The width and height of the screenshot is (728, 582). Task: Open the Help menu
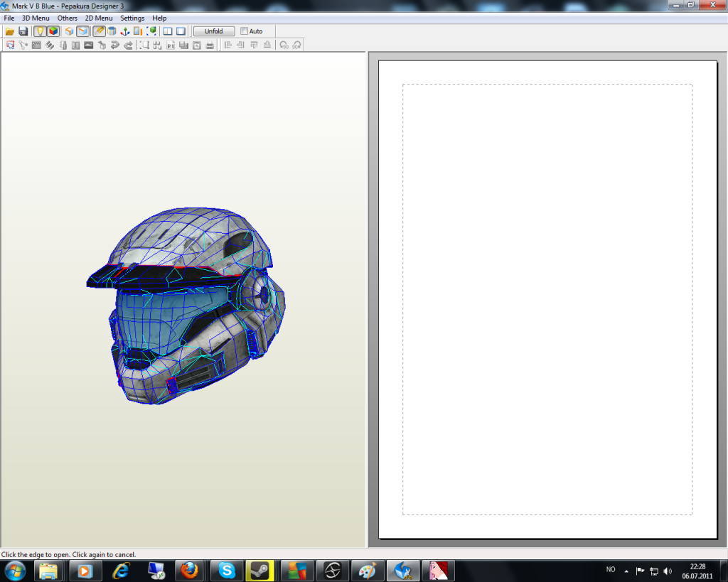(x=159, y=18)
